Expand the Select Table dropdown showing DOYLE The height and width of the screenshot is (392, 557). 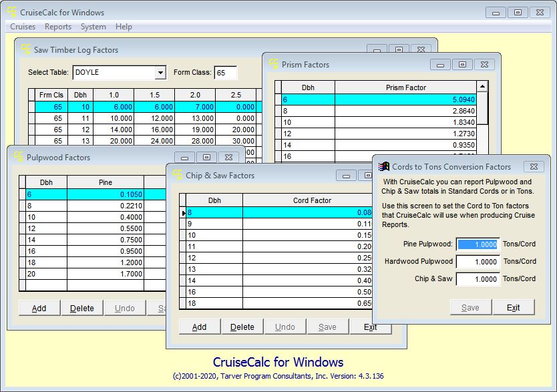(x=160, y=73)
